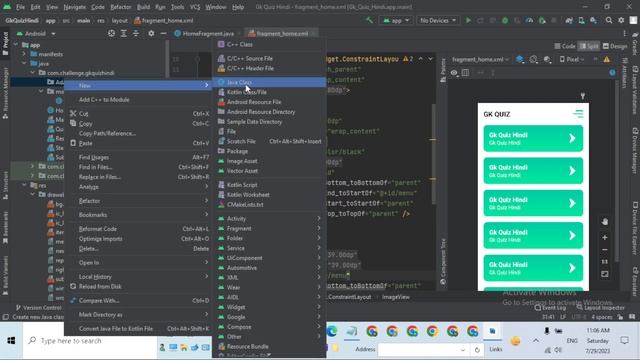The image size is (640, 360).
Task: Click the layout warning icon in design toolbar
Action: (607, 60)
